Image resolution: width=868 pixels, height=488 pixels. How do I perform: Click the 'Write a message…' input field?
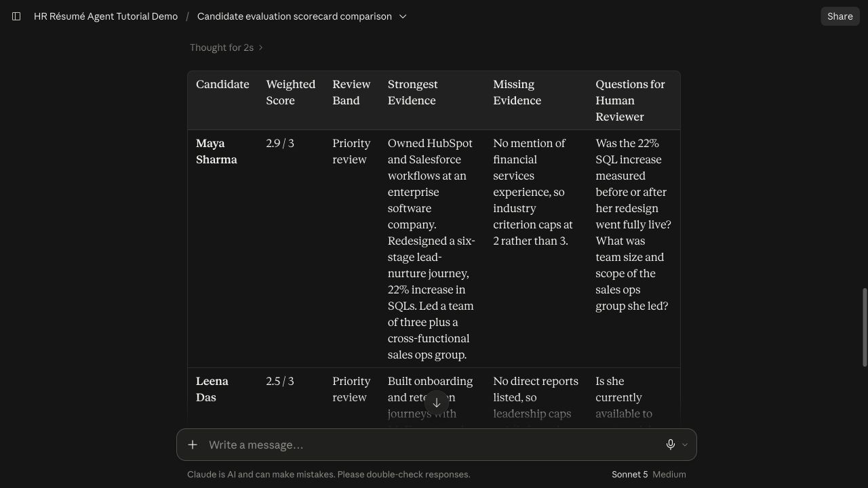pos(433,445)
